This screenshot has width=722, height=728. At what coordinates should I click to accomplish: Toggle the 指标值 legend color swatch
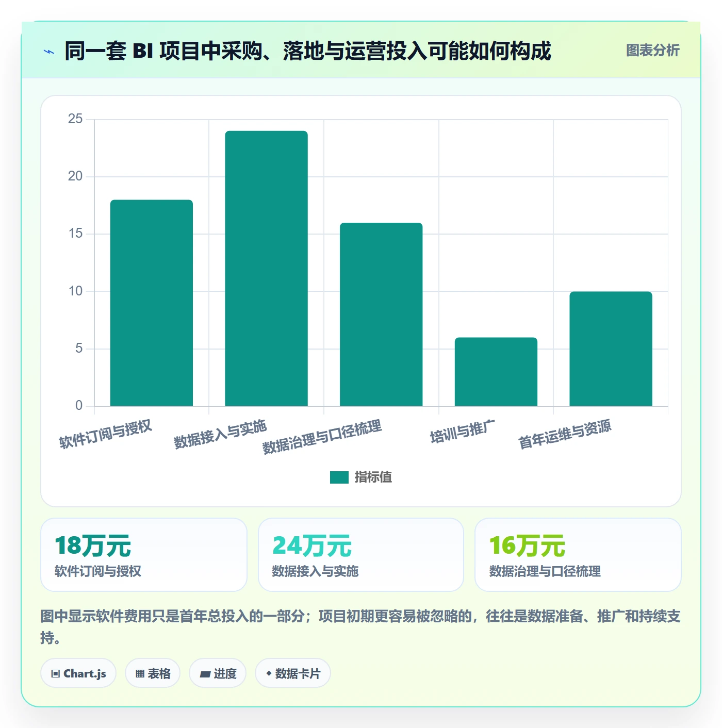pos(339,477)
